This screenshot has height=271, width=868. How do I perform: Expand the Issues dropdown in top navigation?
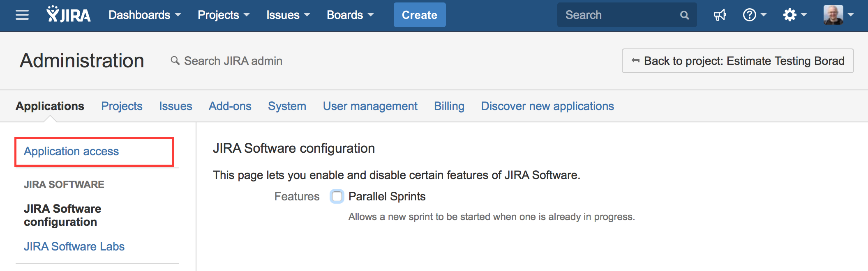[x=288, y=15]
